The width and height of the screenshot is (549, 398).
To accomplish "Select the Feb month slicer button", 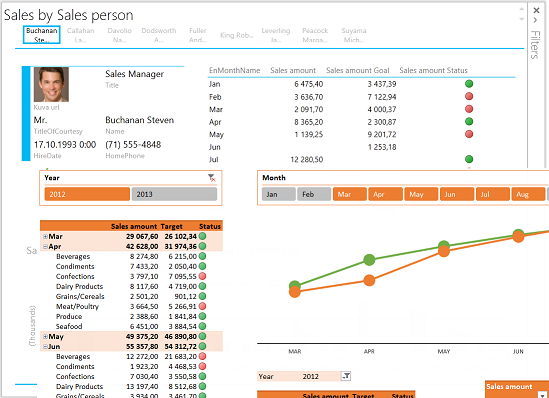I will [314, 194].
